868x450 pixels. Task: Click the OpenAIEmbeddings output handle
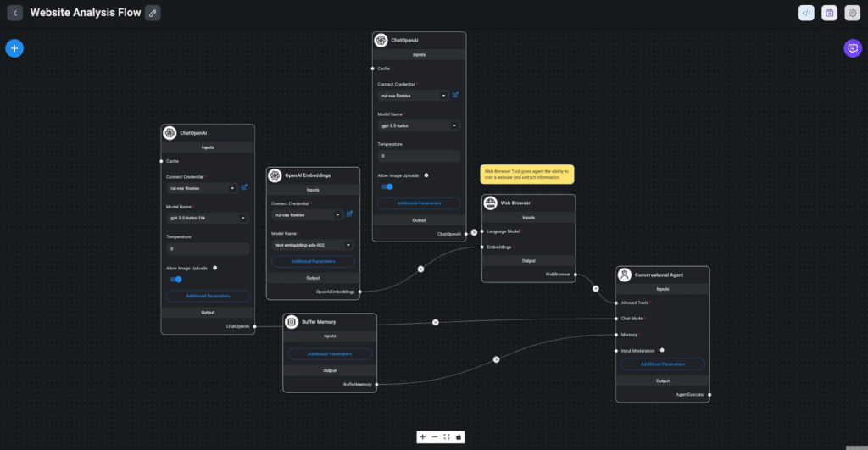[359, 292]
